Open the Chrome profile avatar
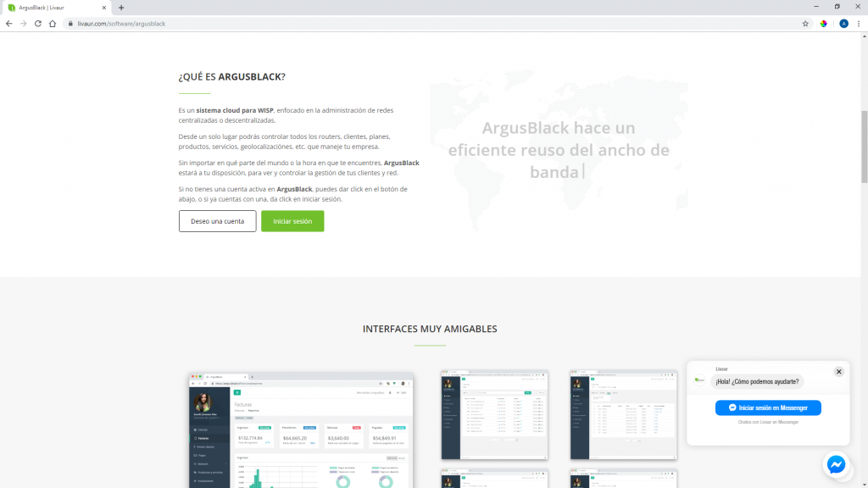Viewport: 868px width, 488px height. click(843, 24)
